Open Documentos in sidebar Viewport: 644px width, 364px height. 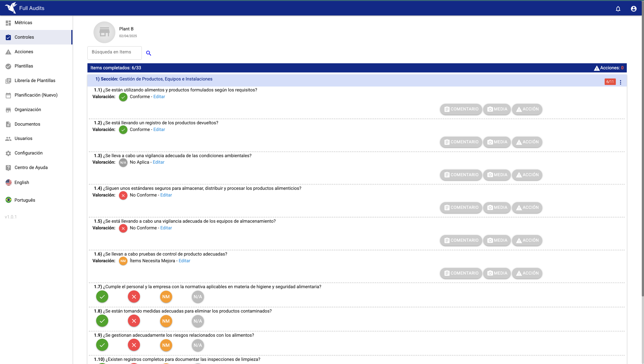[36, 124]
